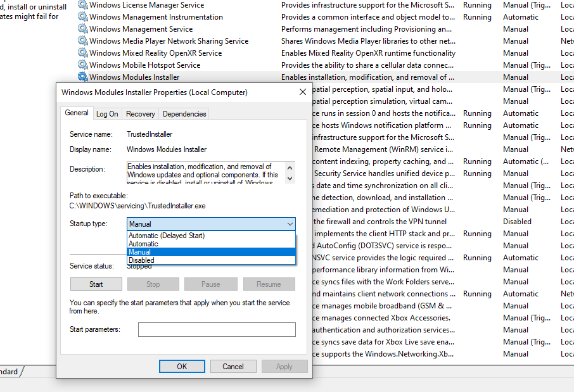Screen dimensions: 574x392
Task: Click the Windows Modules Installer gear icon
Action: [83, 77]
